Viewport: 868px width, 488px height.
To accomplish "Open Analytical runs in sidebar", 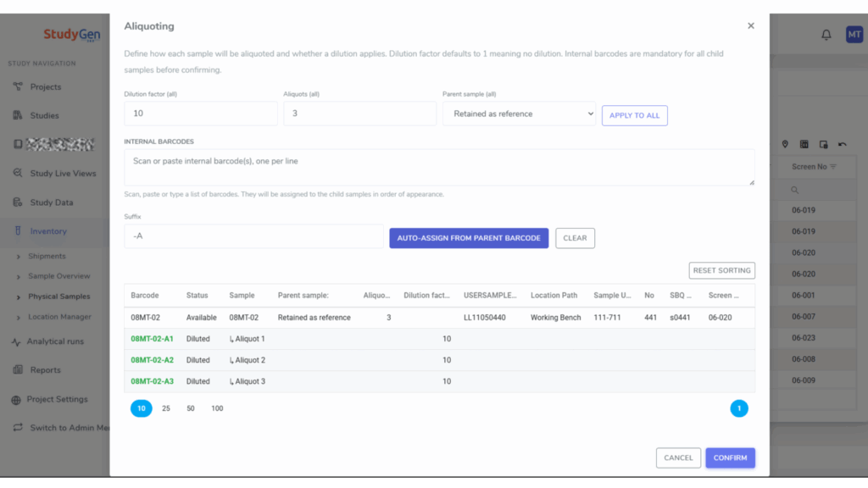I will point(55,341).
